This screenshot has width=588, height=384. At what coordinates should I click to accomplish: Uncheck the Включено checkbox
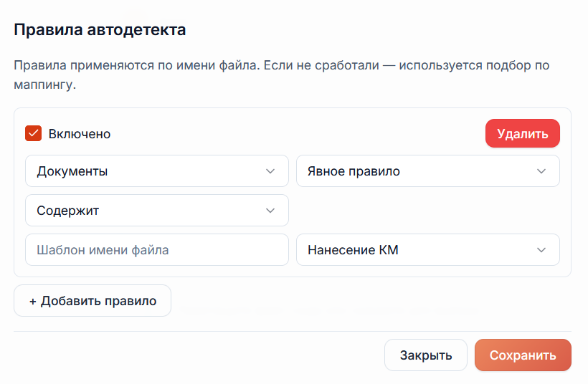point(34,133)
